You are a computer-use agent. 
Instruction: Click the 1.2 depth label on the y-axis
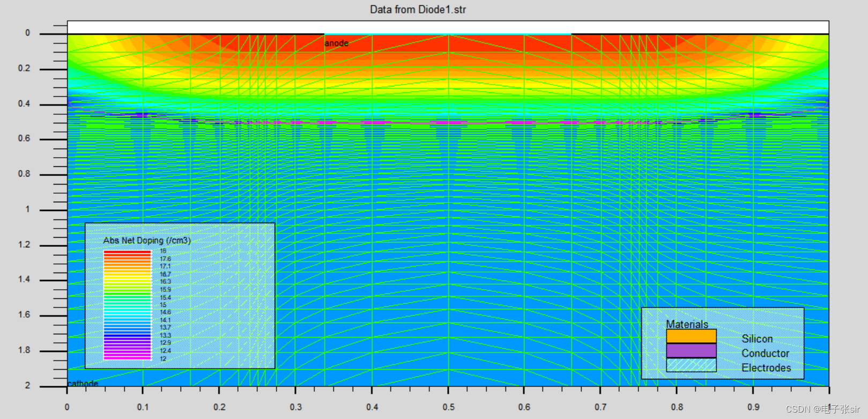pos(24,245)
